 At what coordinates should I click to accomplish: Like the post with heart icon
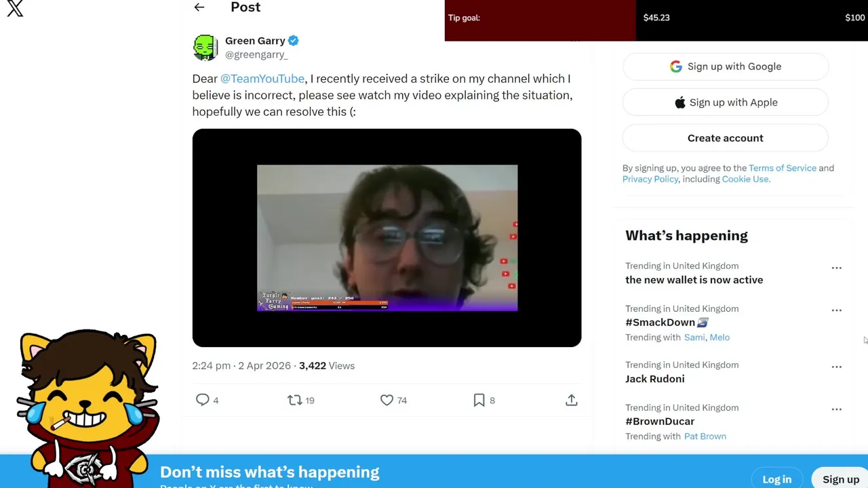(x=387, y=400)
